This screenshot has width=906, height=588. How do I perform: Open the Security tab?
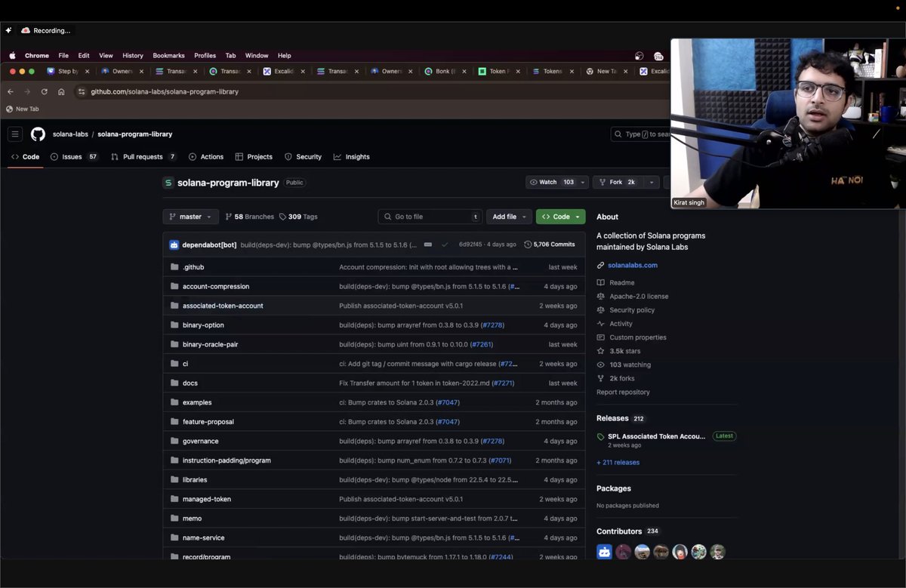coord(303,157)
